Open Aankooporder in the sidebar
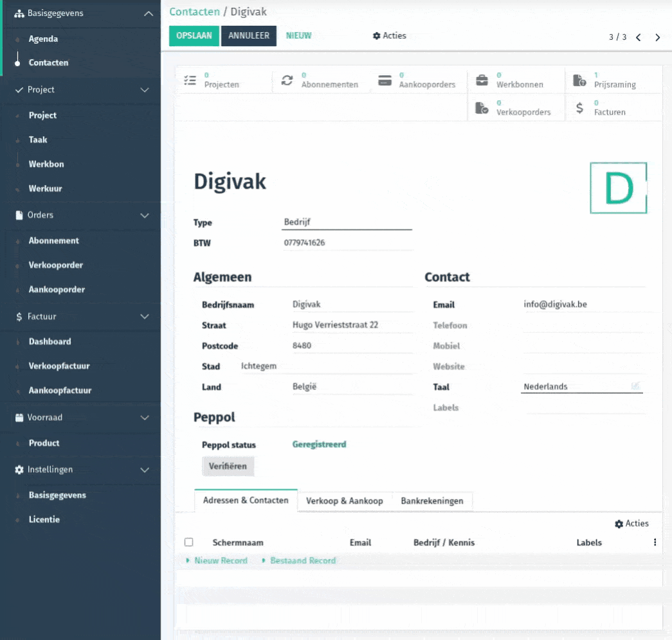This screenshot has width=672, height=640. click(57, 290)
